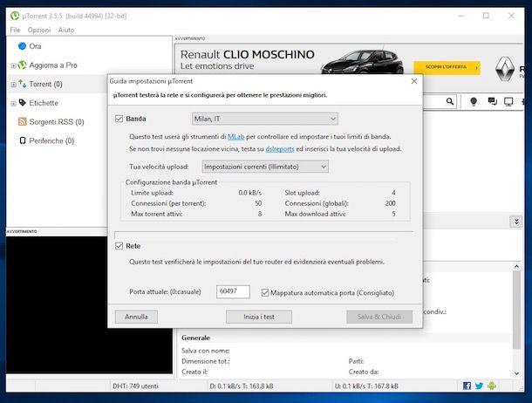Click the Inizia i test button
This screenshot has width=532, height=403.
(x=259, y=317)
